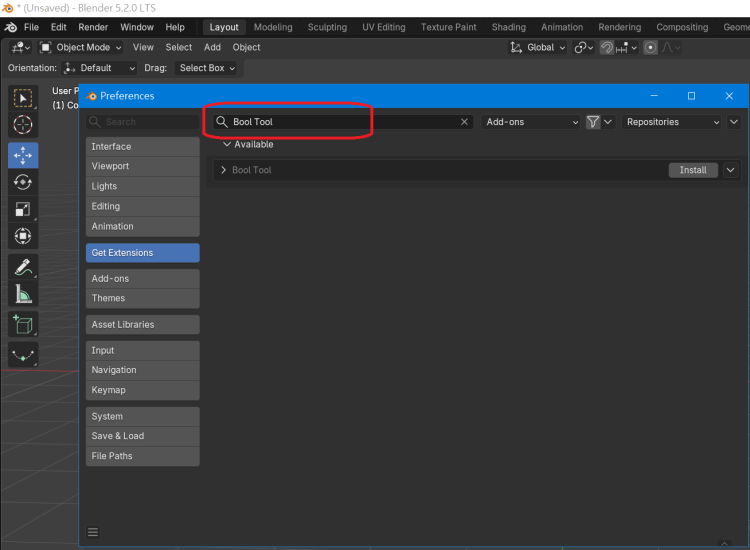Click the Preferences sidebar Search field

(143, 122)
